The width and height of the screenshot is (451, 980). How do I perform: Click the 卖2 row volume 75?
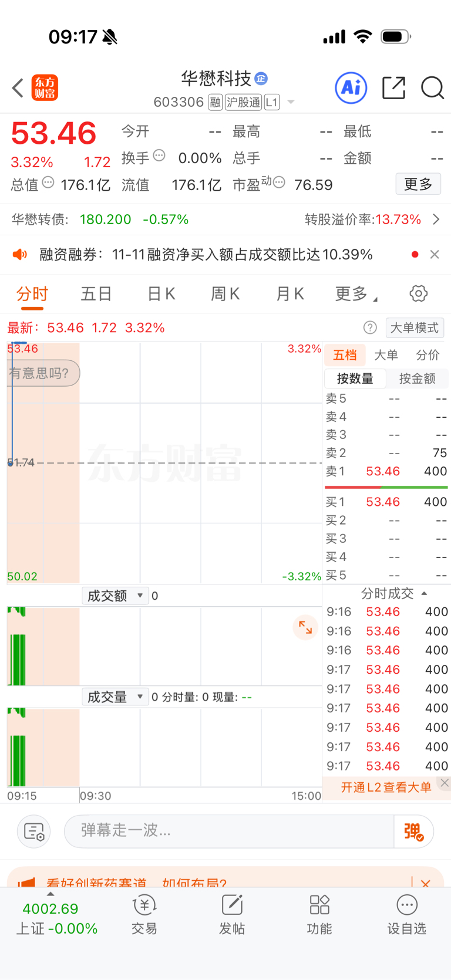440,453
